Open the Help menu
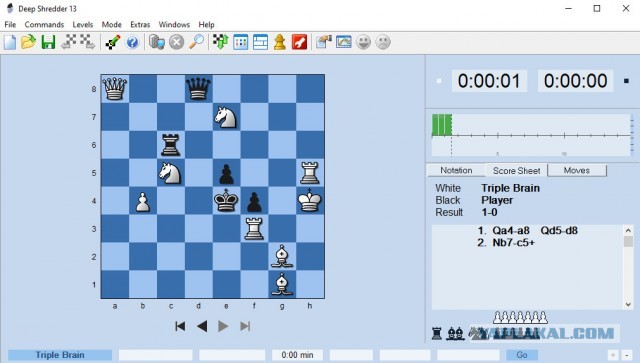The height and width of the screenshot is (363, 640). click(207, 24)
